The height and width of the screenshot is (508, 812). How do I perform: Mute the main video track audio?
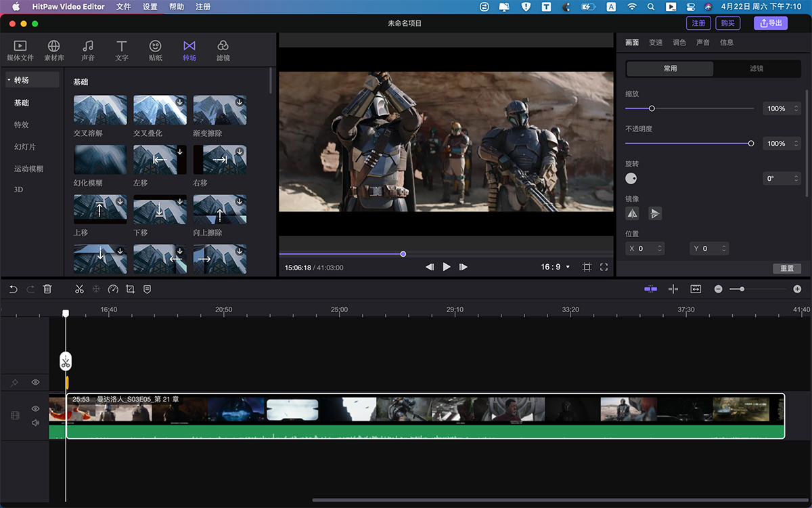coord(35,423)
